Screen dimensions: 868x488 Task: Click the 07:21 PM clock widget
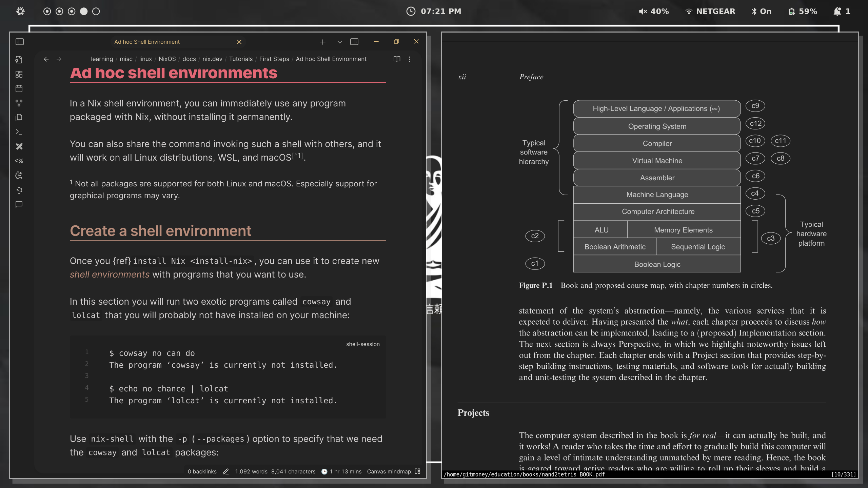click(x=434, y=11)
